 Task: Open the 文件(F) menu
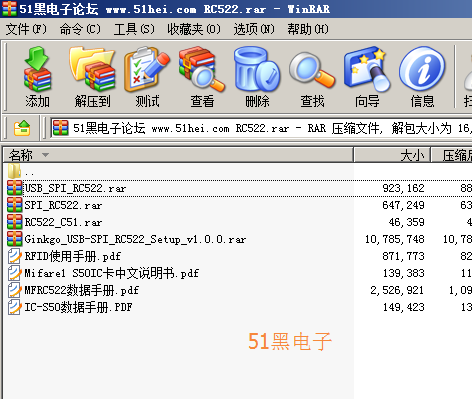coord(26,29)
